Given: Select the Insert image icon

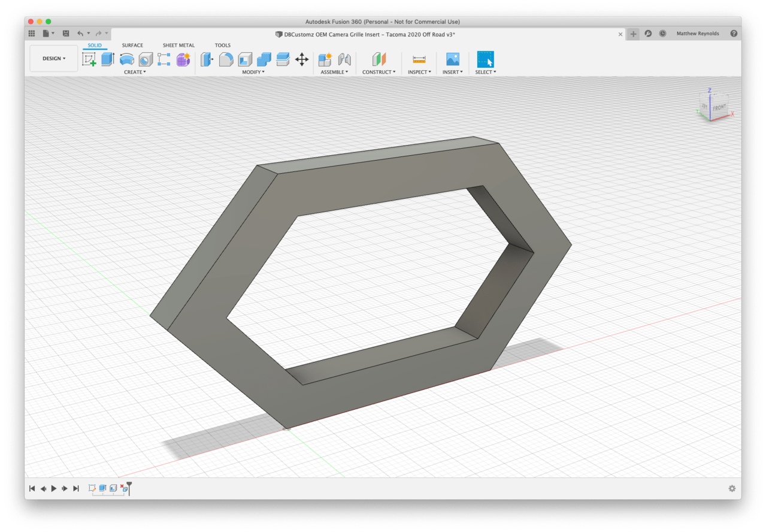Looking at the screenshot, I should 453,59.
